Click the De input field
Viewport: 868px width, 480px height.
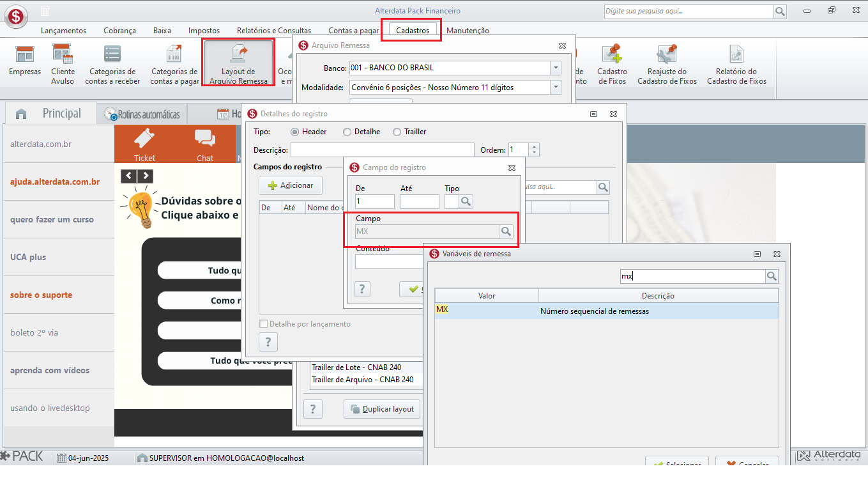coord(375,201)
